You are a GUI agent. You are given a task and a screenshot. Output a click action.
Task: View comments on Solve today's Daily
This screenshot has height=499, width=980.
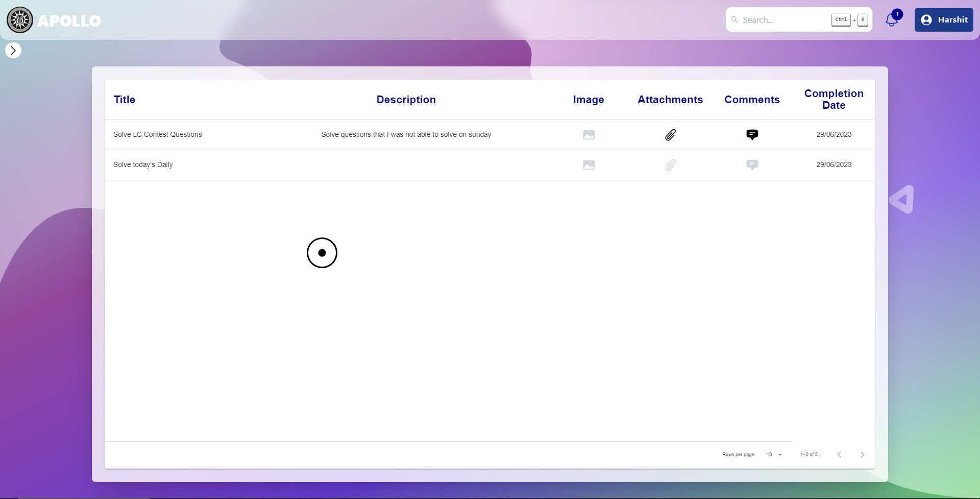click(752, 165)
